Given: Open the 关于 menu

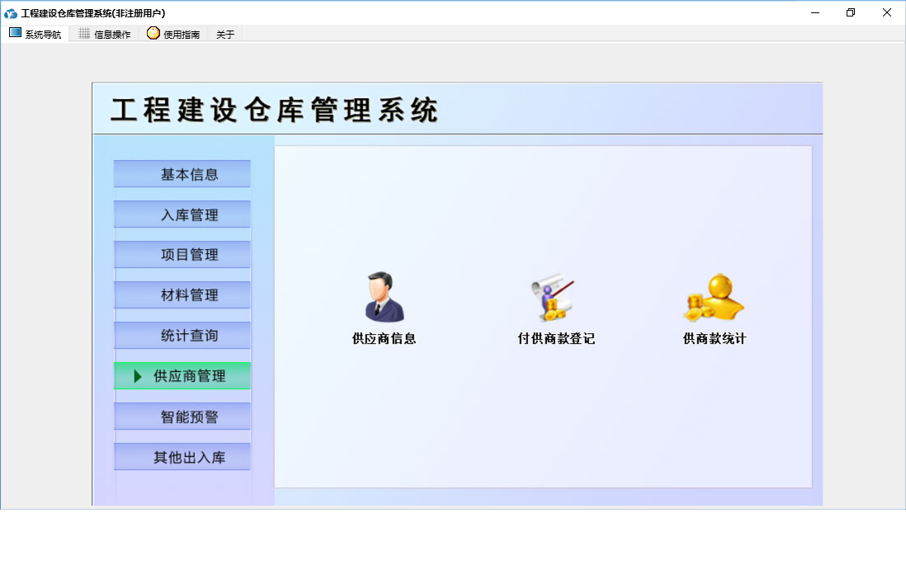Looking at the screenshot, I should click(x=225, y=35).
